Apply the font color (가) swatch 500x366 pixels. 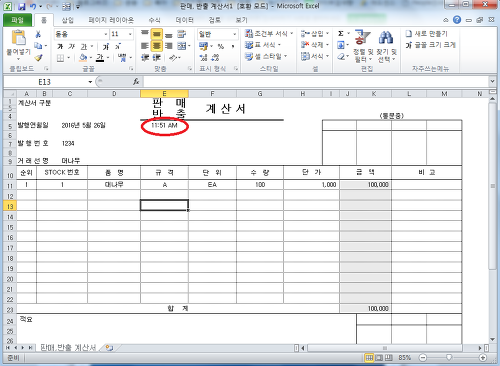[100, 58]
